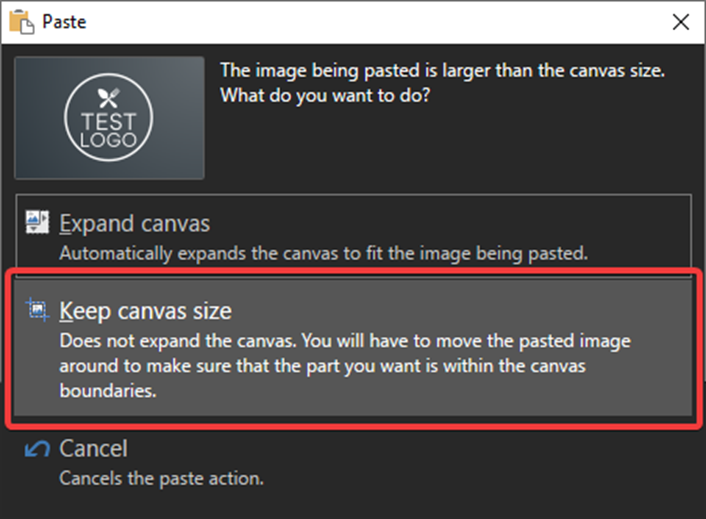This screenshot has width=706, height=519.
Task: Click the fork and spoon logo emblem
Action: pyautogui.click(x=109, y=98)
